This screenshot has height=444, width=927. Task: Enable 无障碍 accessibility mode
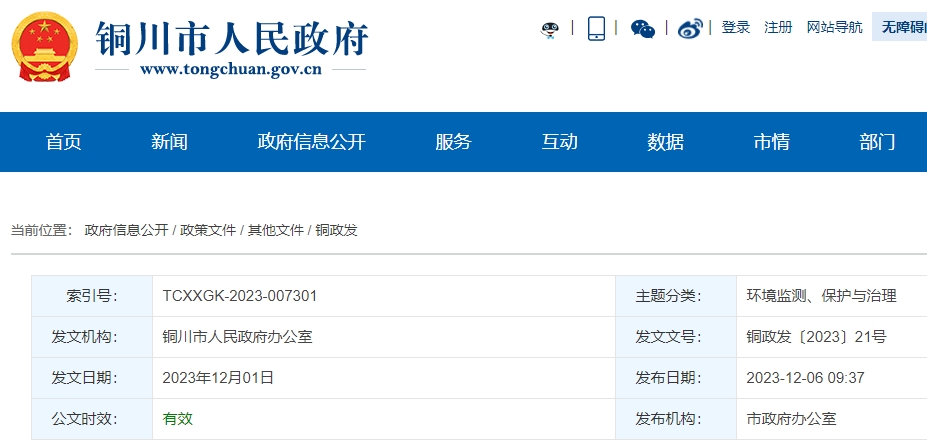(x=902, y=28)
